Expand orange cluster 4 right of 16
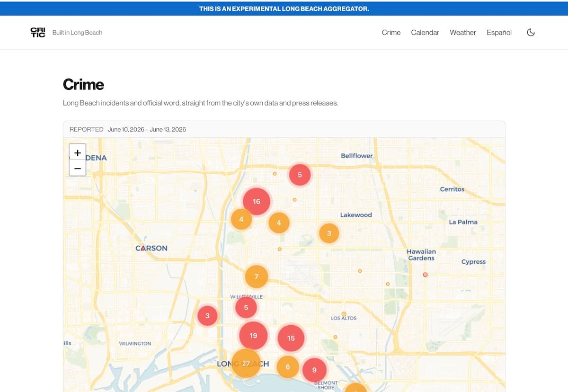The width and height of the screenshot is (568, 392). click(x=279, y=223)
